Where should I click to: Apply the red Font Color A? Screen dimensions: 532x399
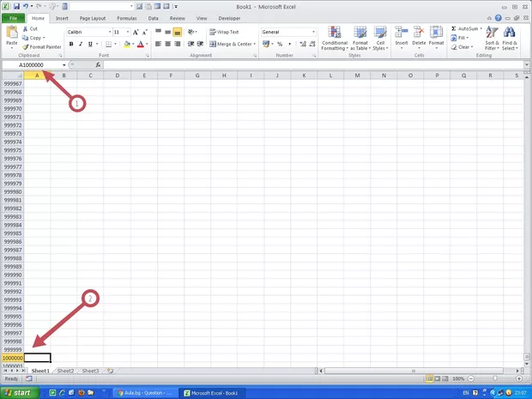[x=141, y=44]
